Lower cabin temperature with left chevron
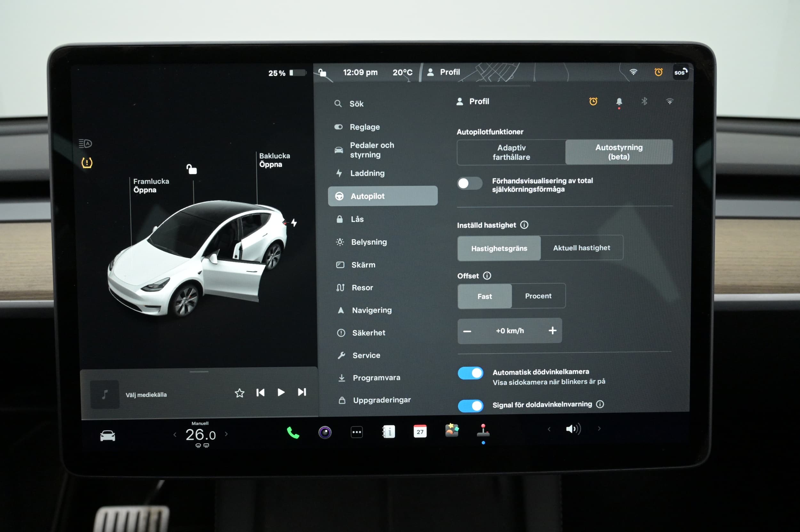Viewport: 800px width, 532px height. coord(175,435)
